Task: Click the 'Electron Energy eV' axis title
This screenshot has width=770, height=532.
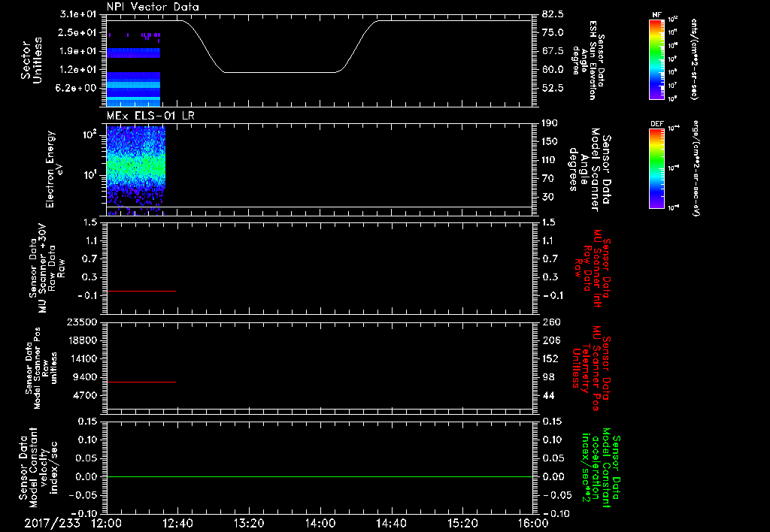Action: [54, 169]
